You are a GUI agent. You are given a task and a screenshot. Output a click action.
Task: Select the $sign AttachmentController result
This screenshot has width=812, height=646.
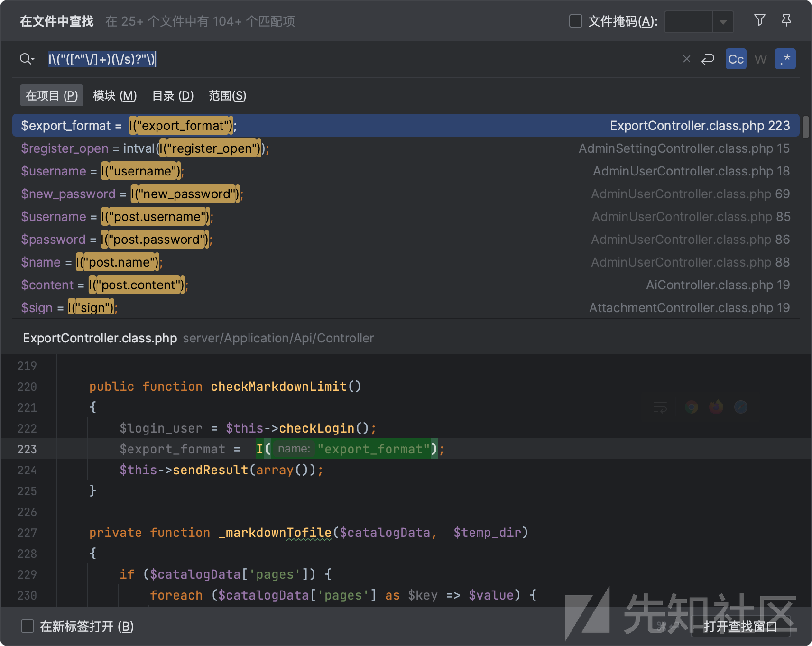point(406,307)
